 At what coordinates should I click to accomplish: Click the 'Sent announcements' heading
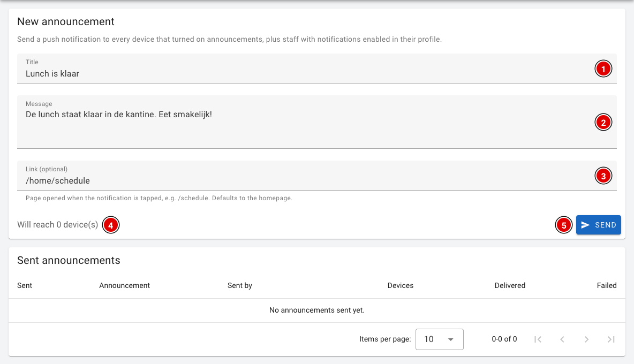(69, 260)
